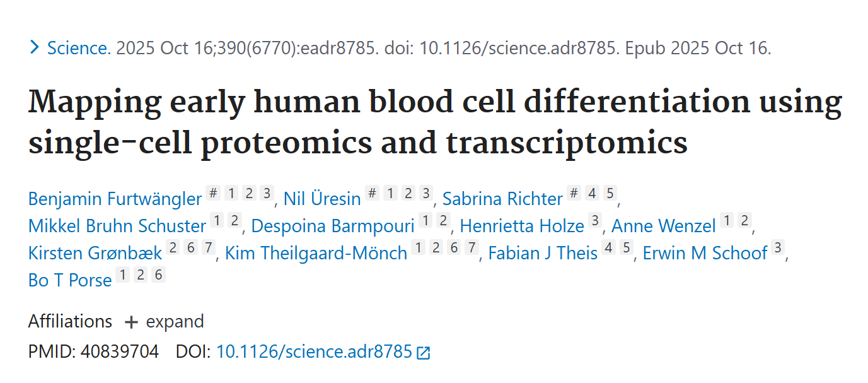The width and height of the screenshot is (868, 383).
Task: Click affiliation 7 badge after Kirsten Grønbæk
Action: click(209, 249)
